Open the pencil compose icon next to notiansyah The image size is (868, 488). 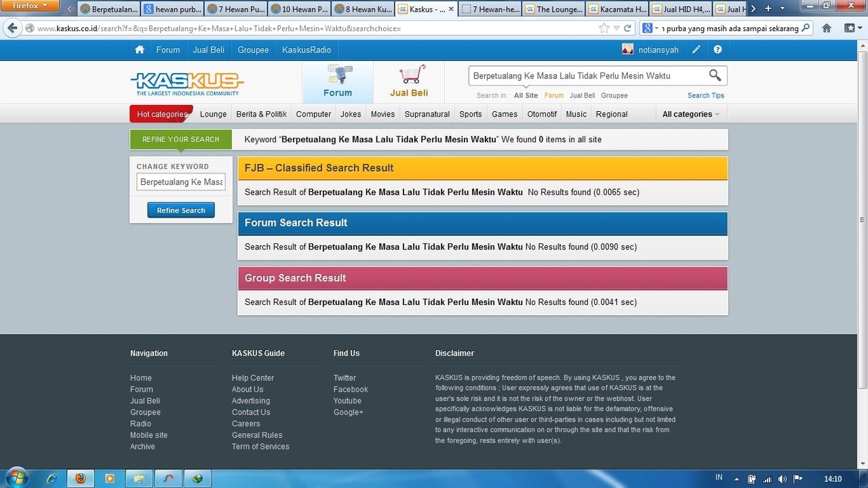click(696, 49)
